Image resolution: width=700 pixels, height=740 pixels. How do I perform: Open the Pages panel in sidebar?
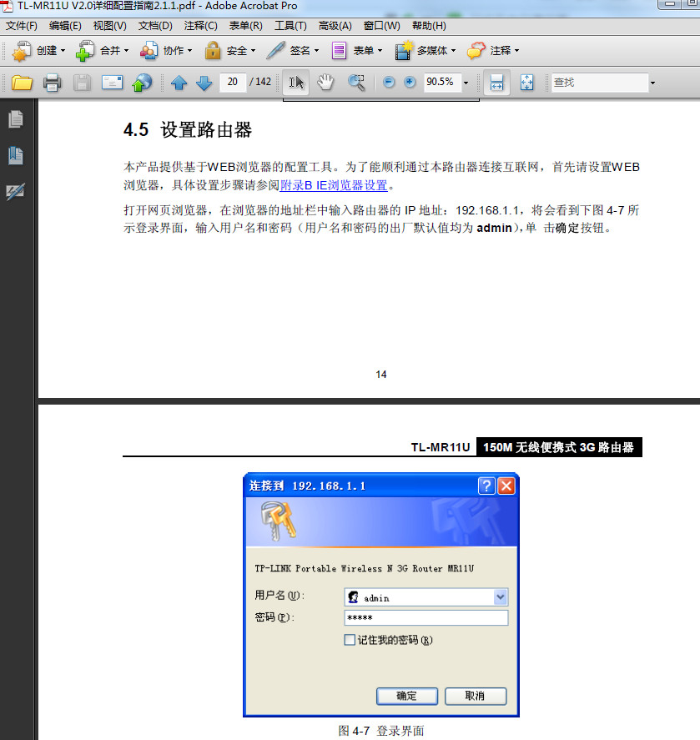click(x=16, y=119)
